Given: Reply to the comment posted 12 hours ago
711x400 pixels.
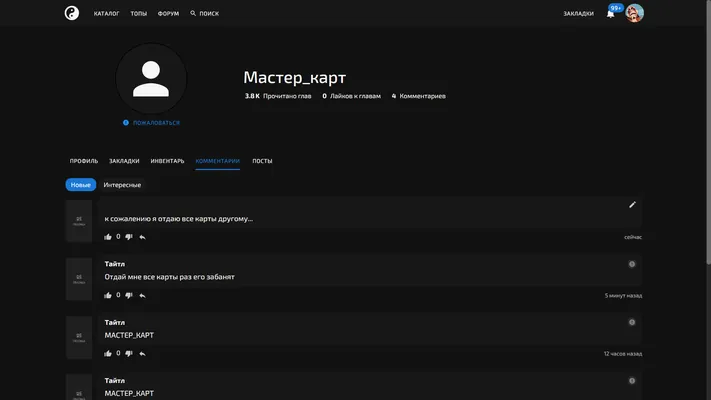Looking at the screenshot, I should tap(142, 353).
